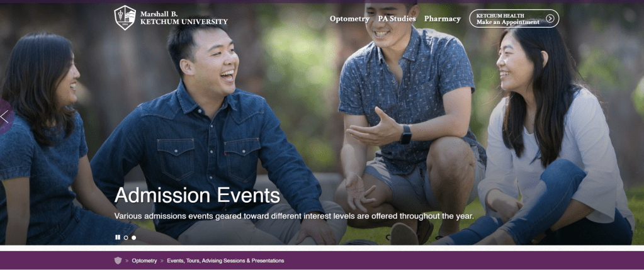Viewport: 644px width, 270px height.
Task: Click the Admission Events heading
Action: tap(197, 195)
